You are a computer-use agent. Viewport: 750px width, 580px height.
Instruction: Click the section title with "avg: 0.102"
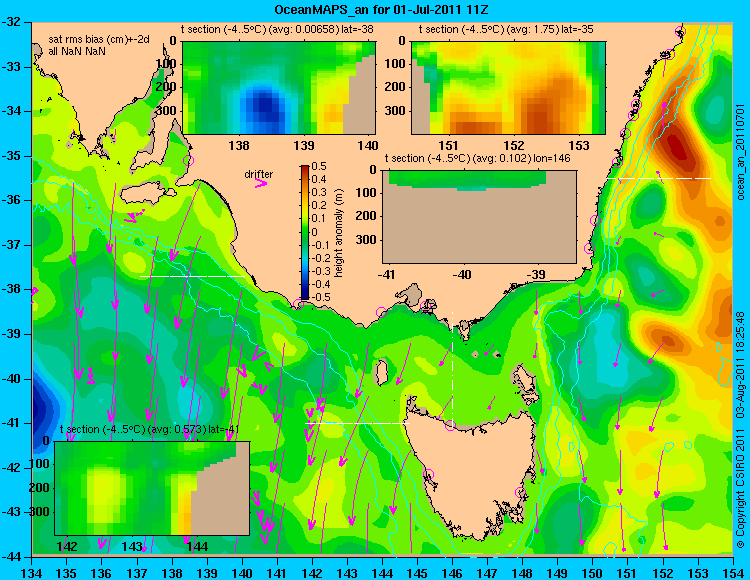pyautogui.click(x=477, y=158)
